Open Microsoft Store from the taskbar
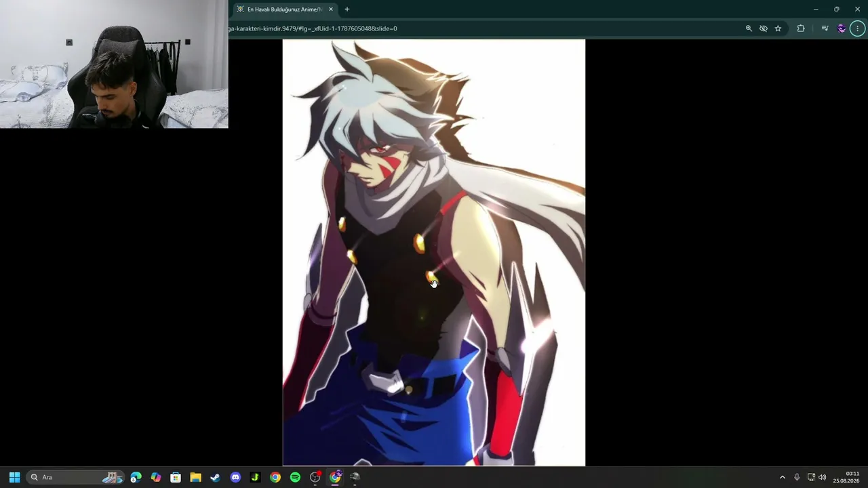The height and width of the screenshot is (488, 868). pyautogui.click(x=176, y=477)
